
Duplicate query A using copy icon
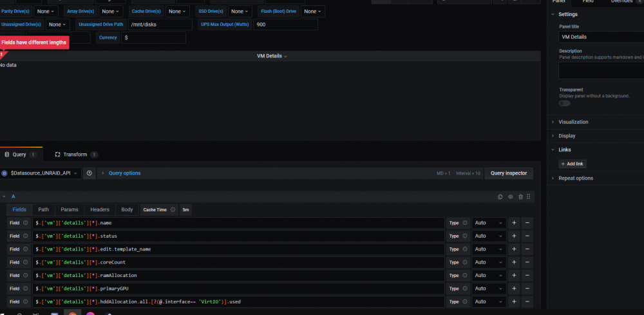point(500,196)
